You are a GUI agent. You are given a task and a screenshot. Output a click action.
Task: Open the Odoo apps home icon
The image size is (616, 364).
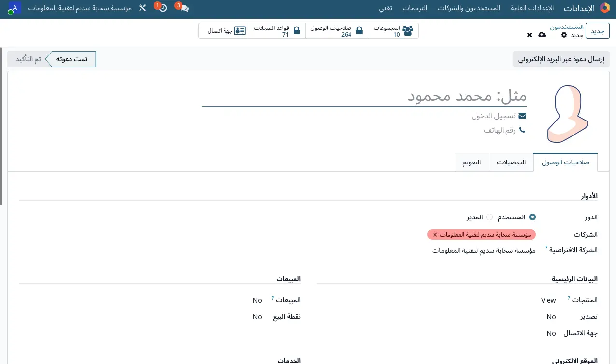604,8
